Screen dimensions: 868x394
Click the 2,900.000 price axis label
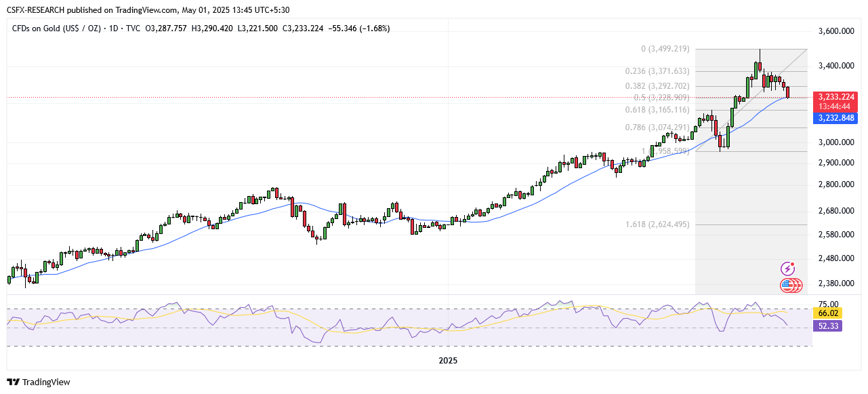pos(835,163)
